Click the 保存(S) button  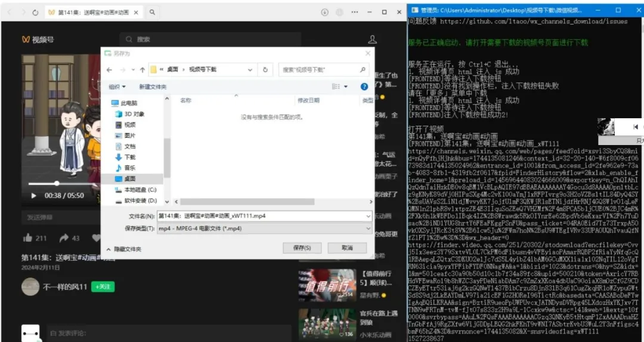click(x=302, y=248)
